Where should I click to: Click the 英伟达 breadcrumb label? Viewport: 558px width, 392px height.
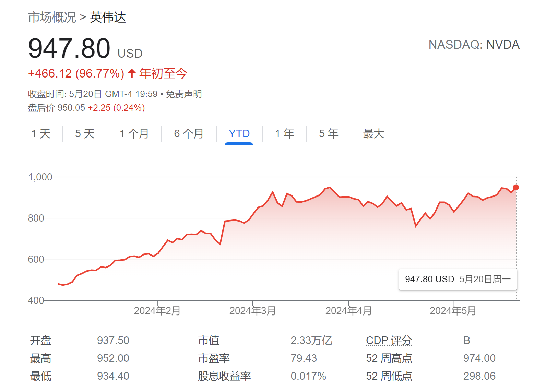[x=108, y=17]
